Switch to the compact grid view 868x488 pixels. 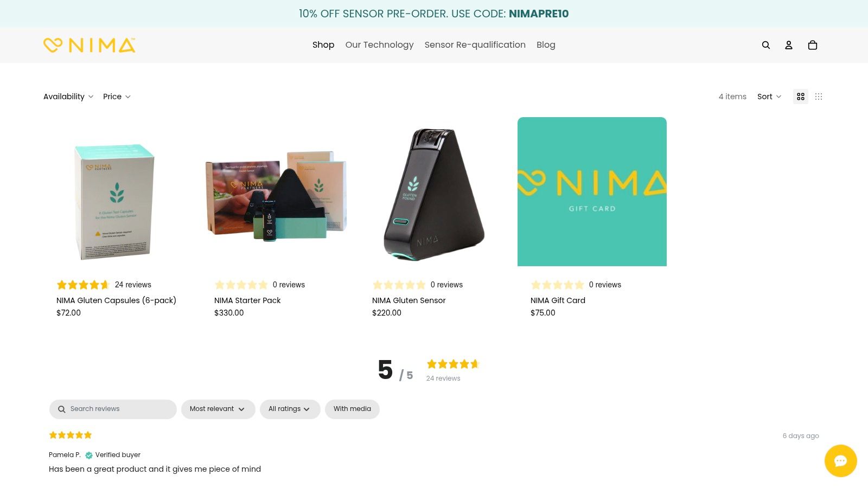pyautogui.click(x=819, y=96)
